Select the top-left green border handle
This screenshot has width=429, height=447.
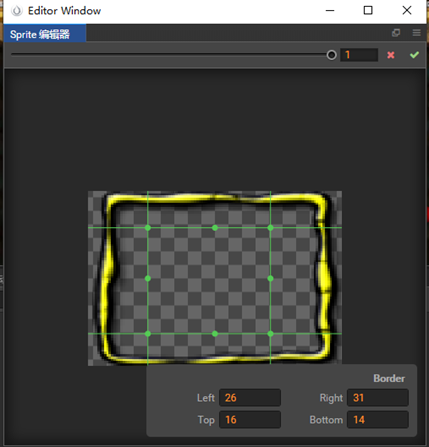point(148,228)
